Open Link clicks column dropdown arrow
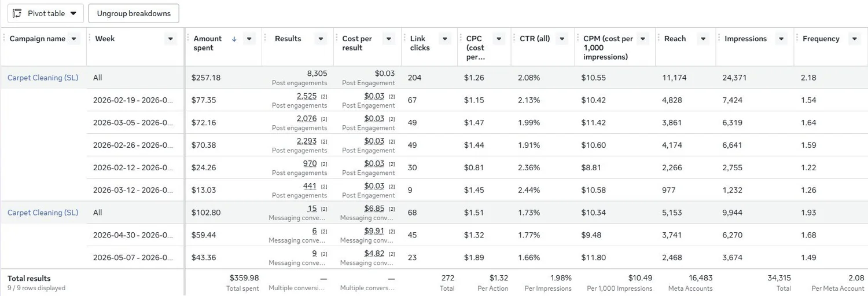Screen dimensions: 868x296 click(444, 39)
